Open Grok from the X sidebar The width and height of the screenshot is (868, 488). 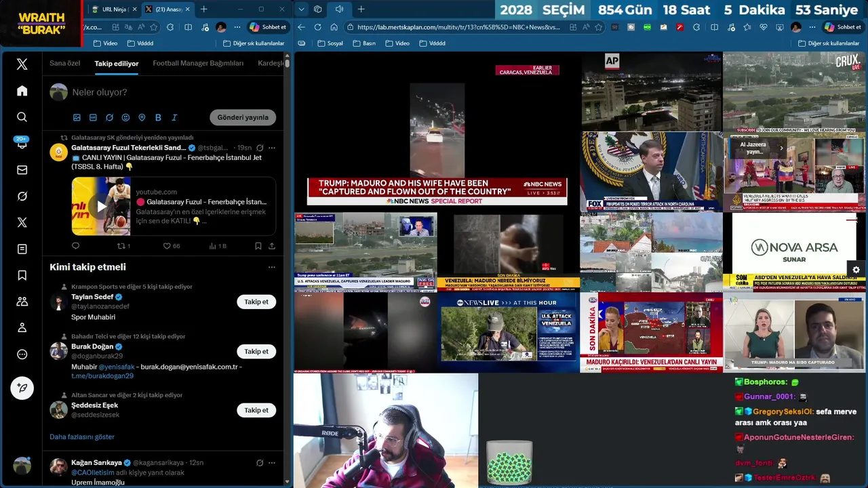click(x=22, y=197)
